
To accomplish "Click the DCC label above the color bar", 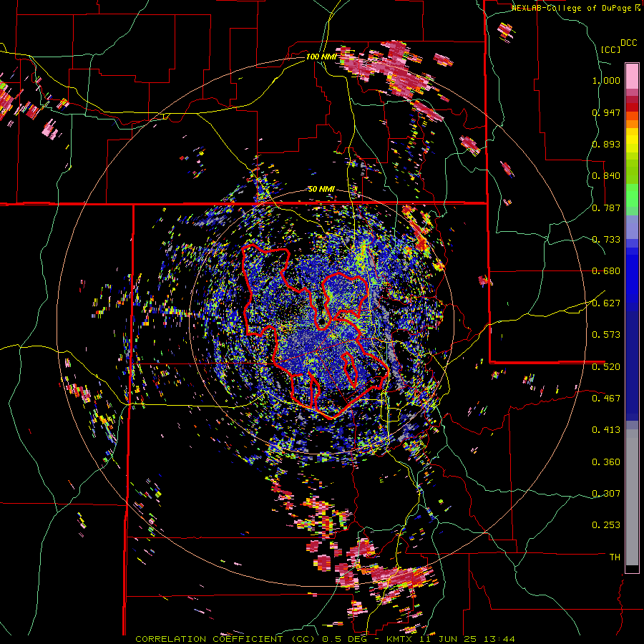I will point(629,43).
